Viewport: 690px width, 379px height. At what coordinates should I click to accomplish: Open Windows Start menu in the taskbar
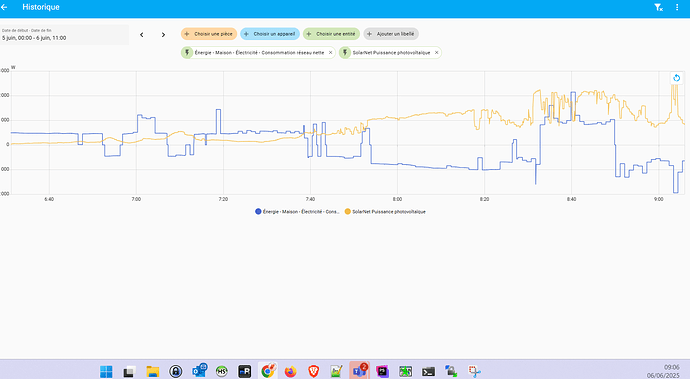(x=106, y=372)
